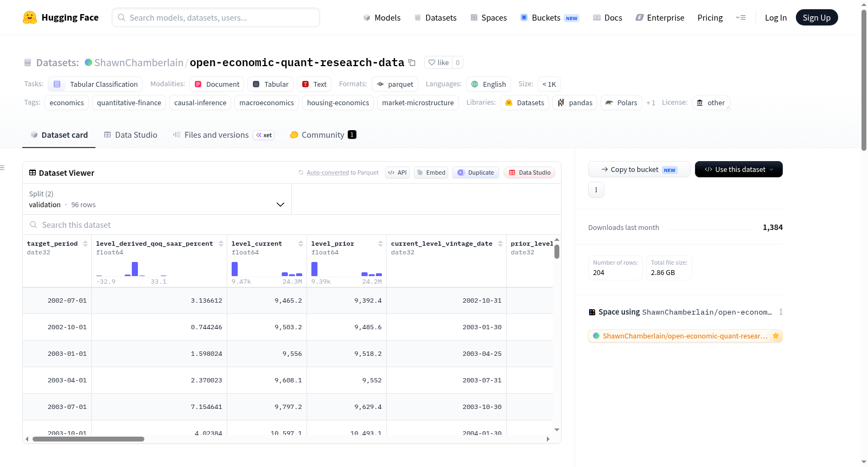
Task: Click the macroeconomics tag
Action: click(266, 103)
